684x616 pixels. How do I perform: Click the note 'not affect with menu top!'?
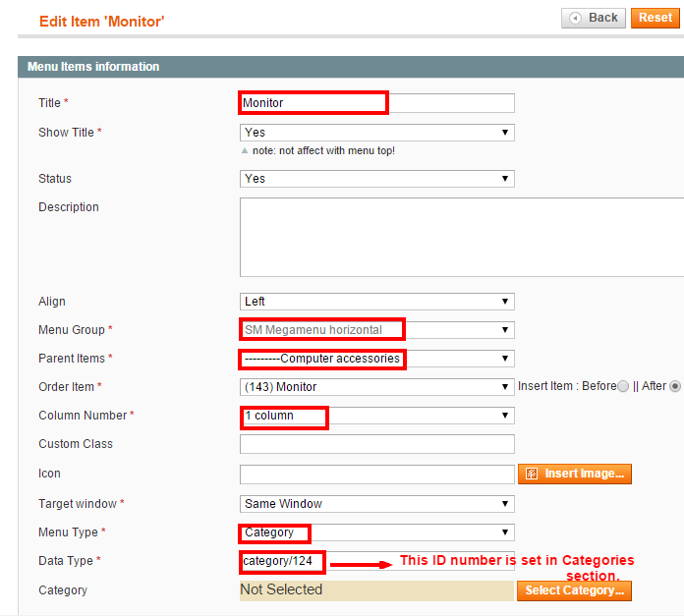pyautogui.click(x=323, y=151)
